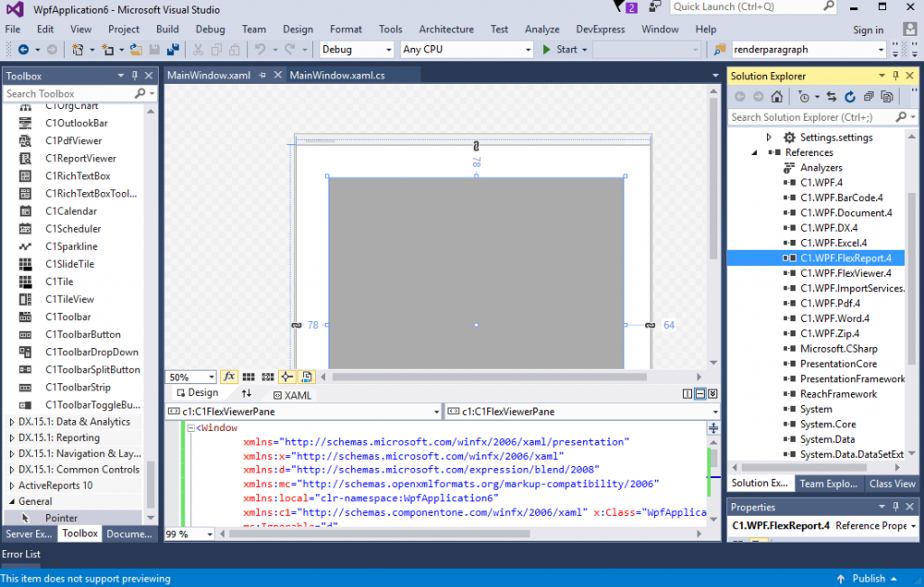Switch to MainWindow.xaml.cs tab
924x587 pixels.
click(337, 76)
